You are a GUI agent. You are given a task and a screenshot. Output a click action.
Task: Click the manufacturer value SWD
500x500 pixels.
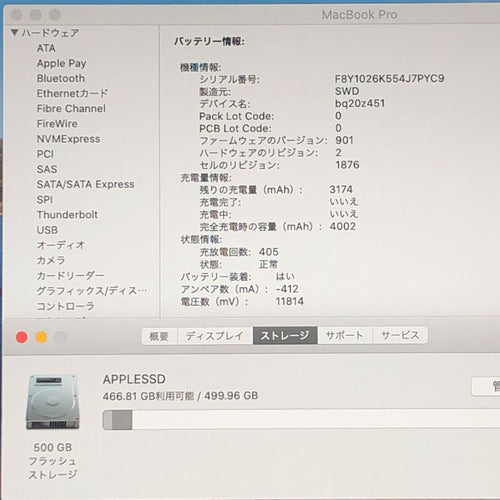pyautogui.click(x=347, y=91)
